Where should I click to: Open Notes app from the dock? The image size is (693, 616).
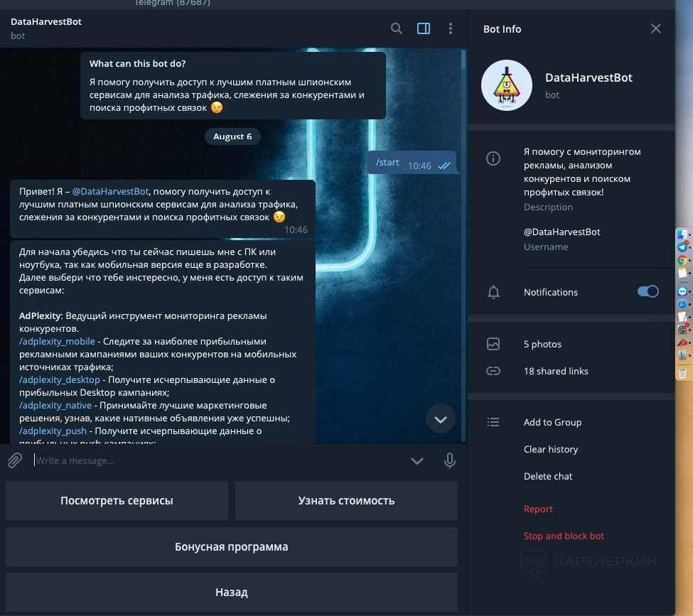tap(682, 273)
